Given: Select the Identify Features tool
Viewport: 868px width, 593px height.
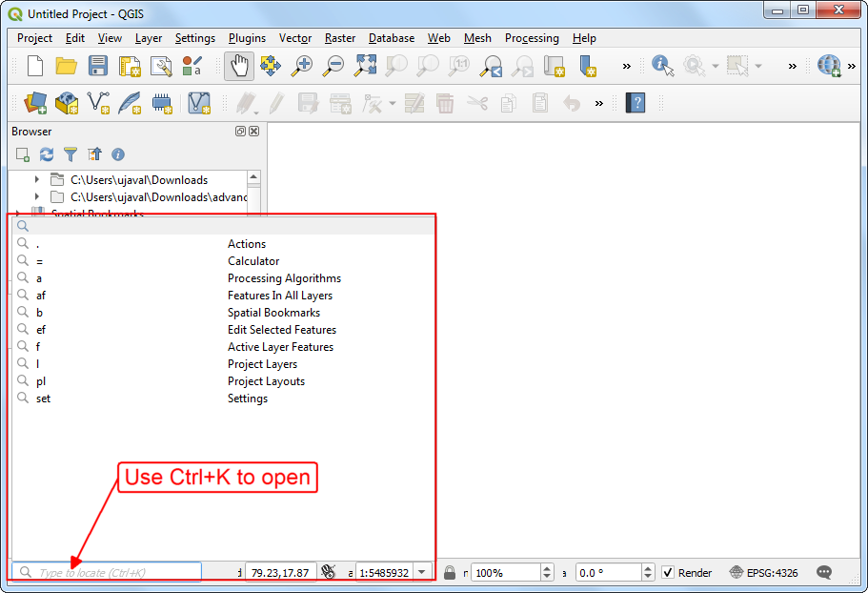Looking at the screenshot, I should point(662,66).
